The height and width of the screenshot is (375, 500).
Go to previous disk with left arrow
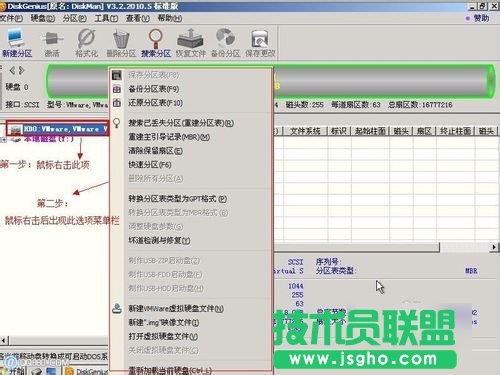pyautogui.click(x=12, y=70)
